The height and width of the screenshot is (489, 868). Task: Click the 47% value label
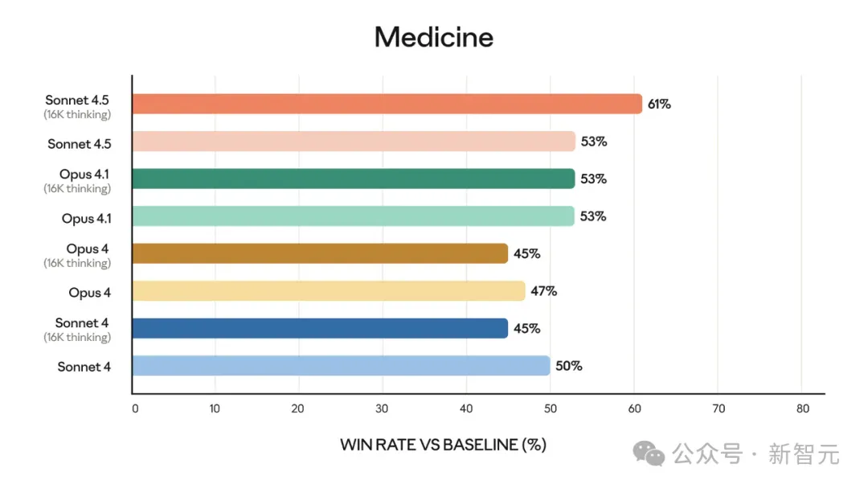pos(543,290)
